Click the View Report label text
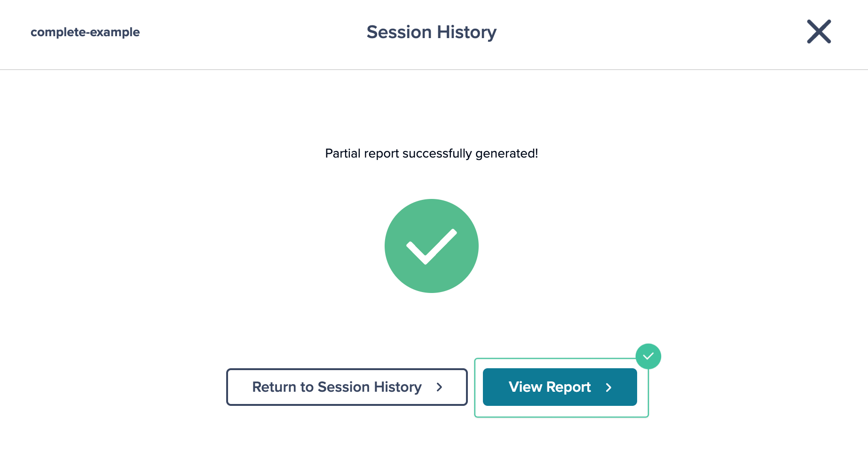The height and width of the screenshot is (459, 868). coord(550,387)
